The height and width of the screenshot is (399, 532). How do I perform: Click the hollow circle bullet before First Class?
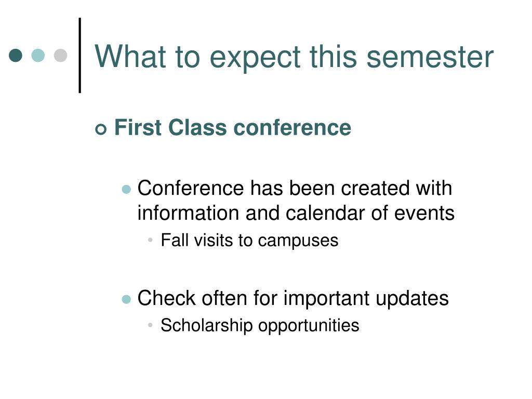click(x=101, y=129)
